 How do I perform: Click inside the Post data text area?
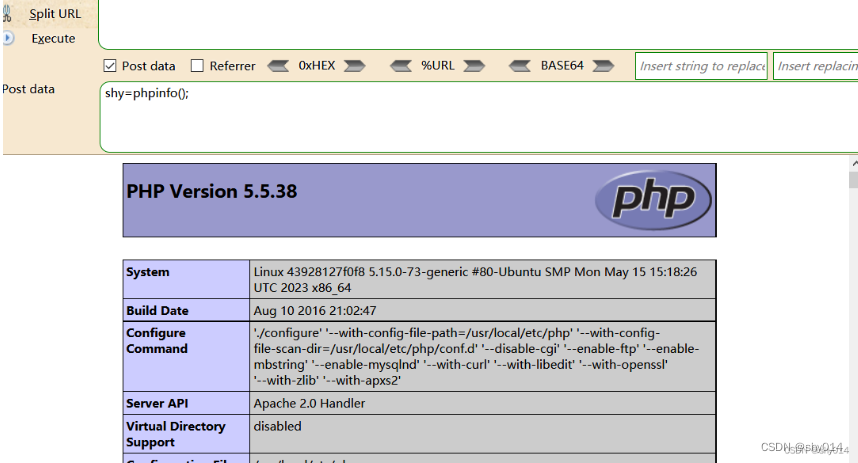[479, 117]
